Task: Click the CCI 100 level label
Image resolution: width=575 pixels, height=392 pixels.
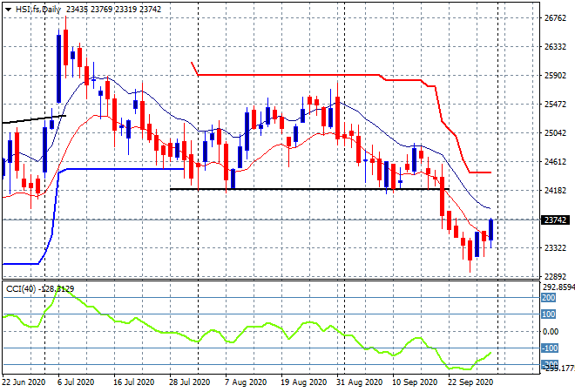Action: 549,314
